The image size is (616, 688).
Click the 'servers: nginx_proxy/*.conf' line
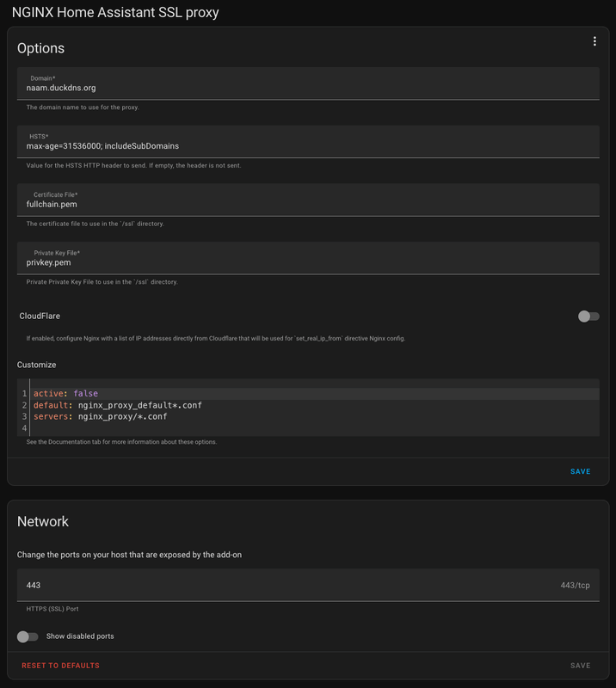point(101,416)
